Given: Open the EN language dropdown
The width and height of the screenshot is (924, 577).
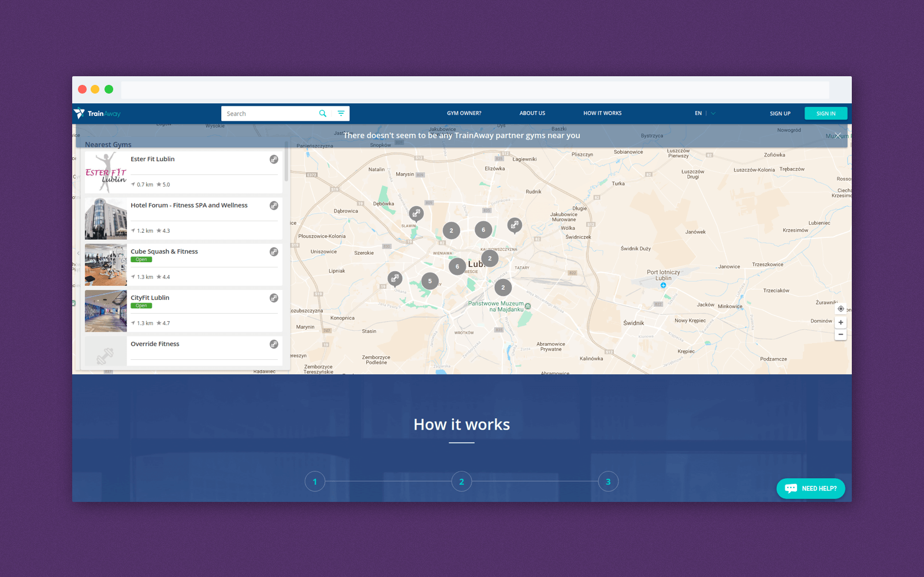Looking at the screenshot, I should coord(705,113).
